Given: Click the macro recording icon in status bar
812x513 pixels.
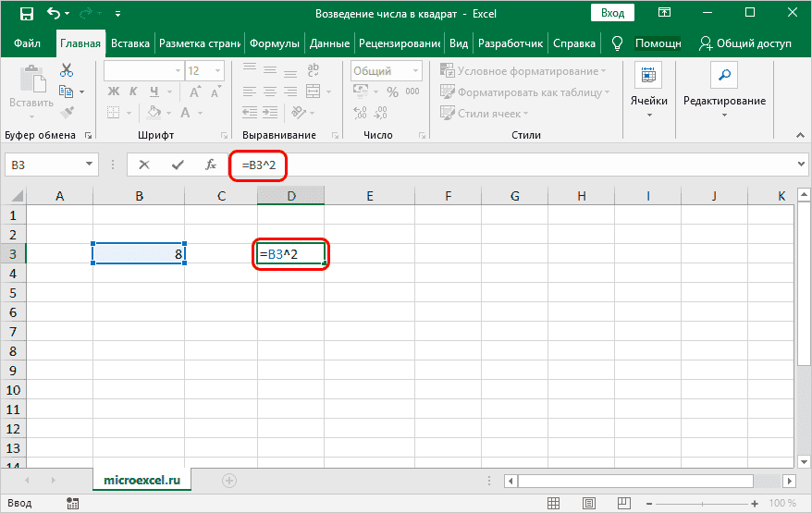Looking at the screenshot, I should [73, 503].
